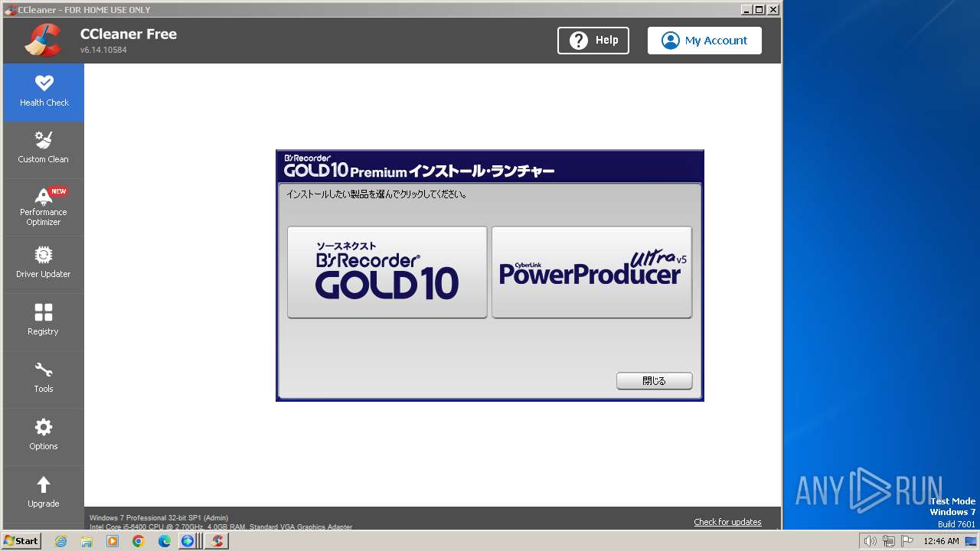Click the network tray icon
The height and width of the screenshot is (551, 980).
[887, 541]
